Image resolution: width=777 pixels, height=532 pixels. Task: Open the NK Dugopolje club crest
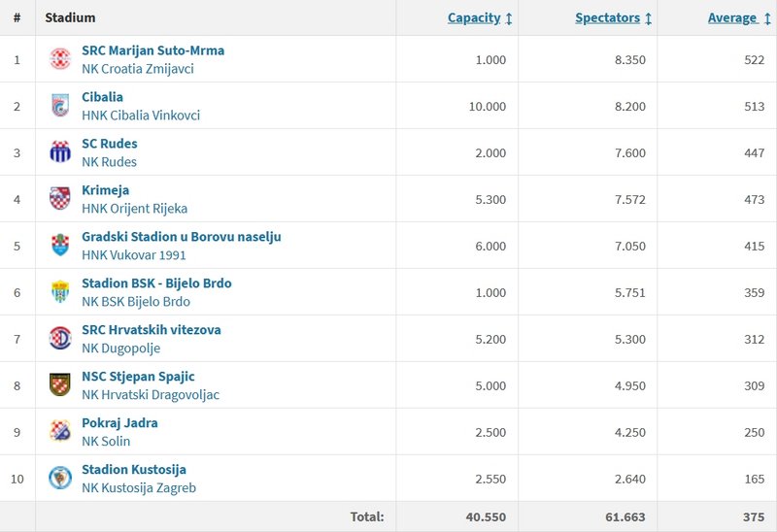click(60, 338)
